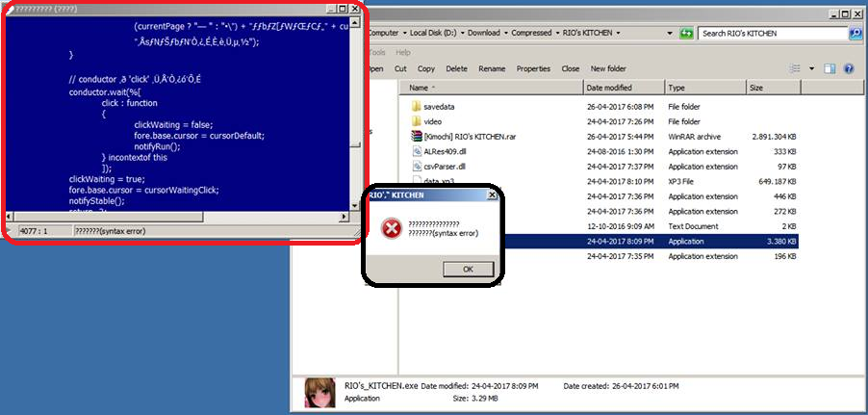
Task: Select the ALRes409.dll file icon
Action: pos(417,151)
